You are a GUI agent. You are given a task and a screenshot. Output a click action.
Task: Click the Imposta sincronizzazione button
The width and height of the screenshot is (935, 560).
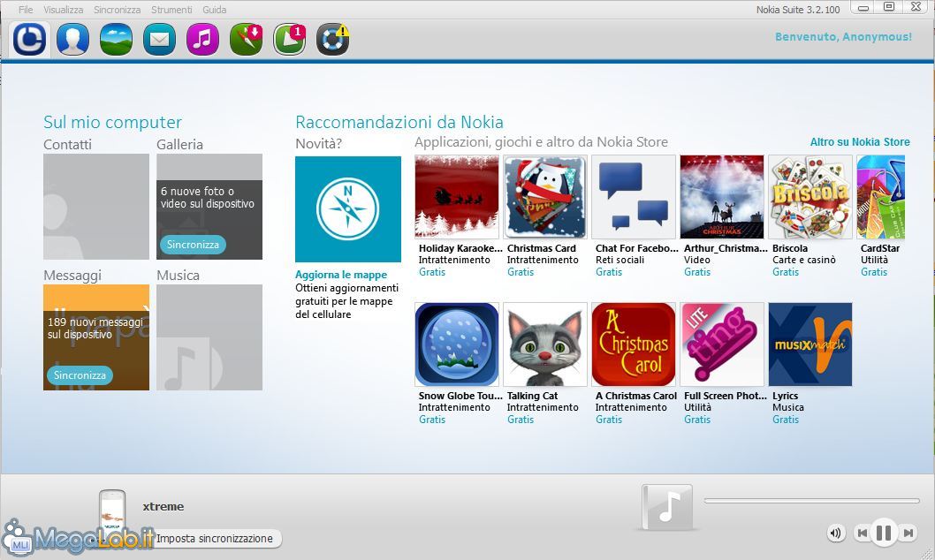coord(215,539)
